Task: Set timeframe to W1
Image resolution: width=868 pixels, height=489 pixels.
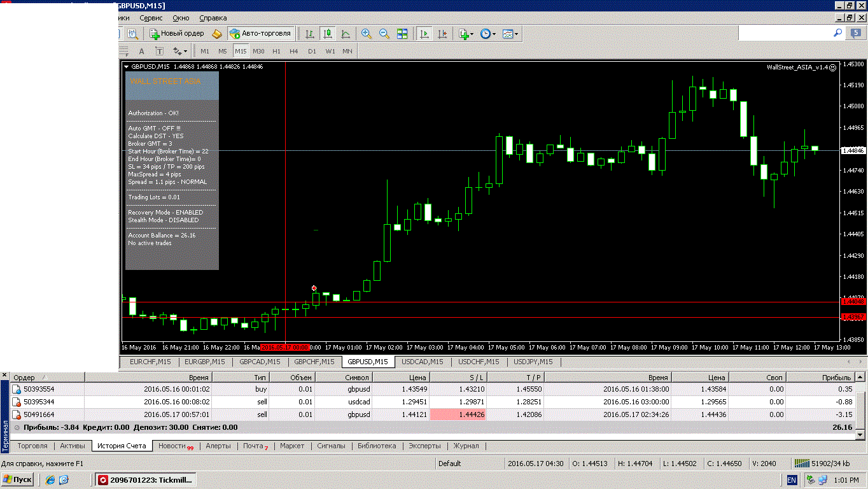Action: [x=330, y=51]
